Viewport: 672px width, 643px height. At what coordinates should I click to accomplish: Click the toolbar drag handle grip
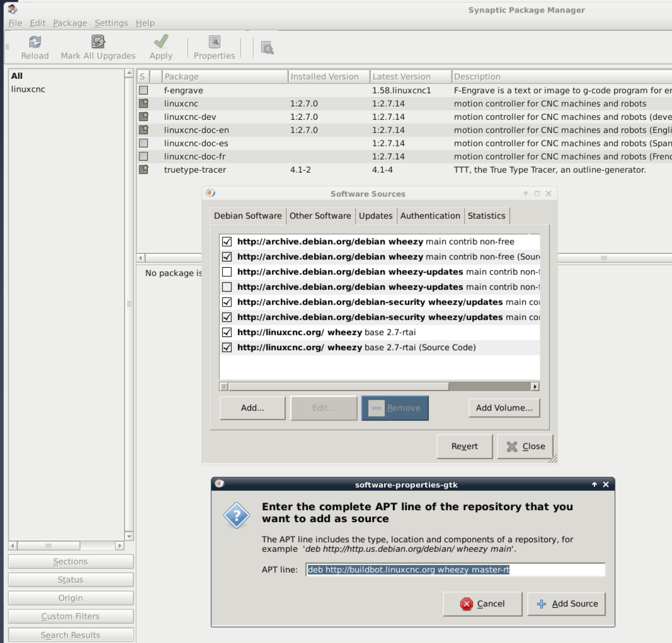(7, 47)
